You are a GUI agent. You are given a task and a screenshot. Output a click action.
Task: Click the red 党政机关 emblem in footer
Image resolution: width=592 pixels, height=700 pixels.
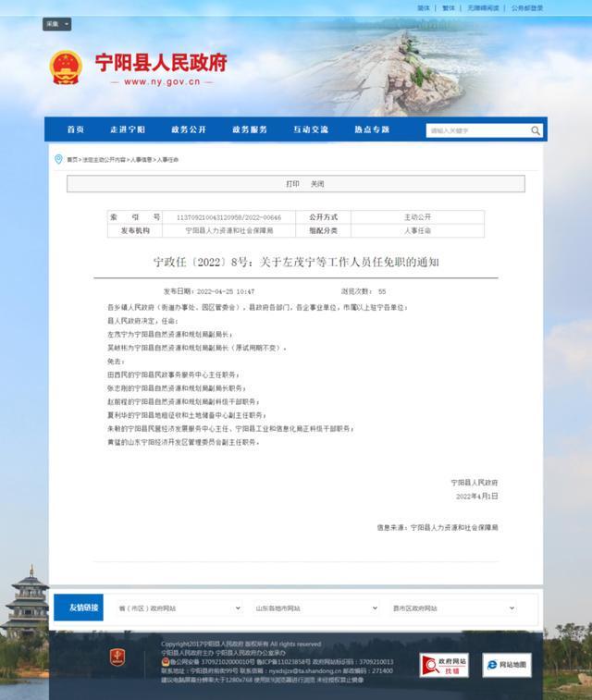(117, 657)
